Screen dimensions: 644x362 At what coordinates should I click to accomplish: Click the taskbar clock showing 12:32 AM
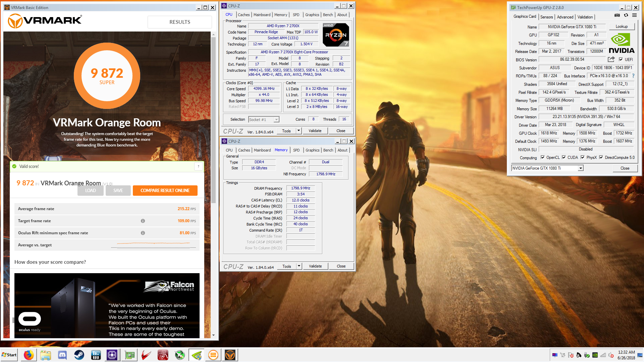pos(626,355)
